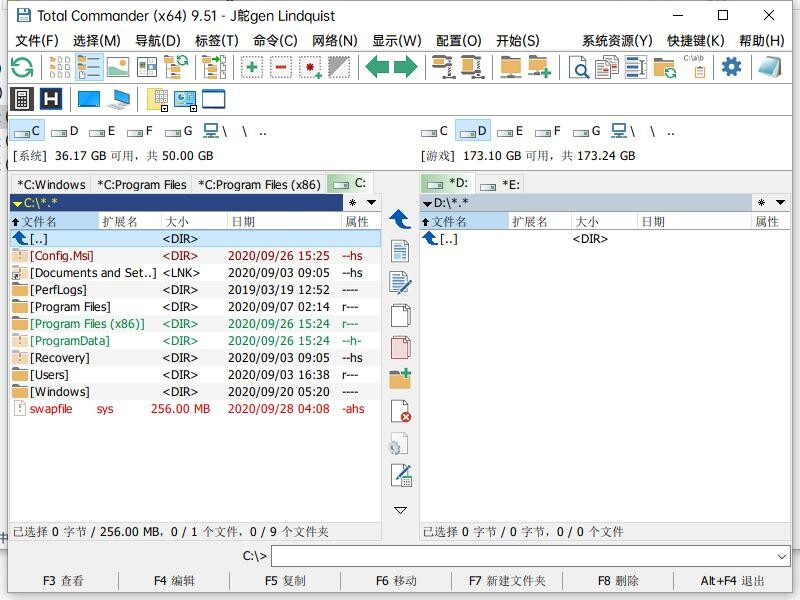Click the edit file pencil icon in the middle bar
Screen dimensions: 800x600
click(400, 283)
